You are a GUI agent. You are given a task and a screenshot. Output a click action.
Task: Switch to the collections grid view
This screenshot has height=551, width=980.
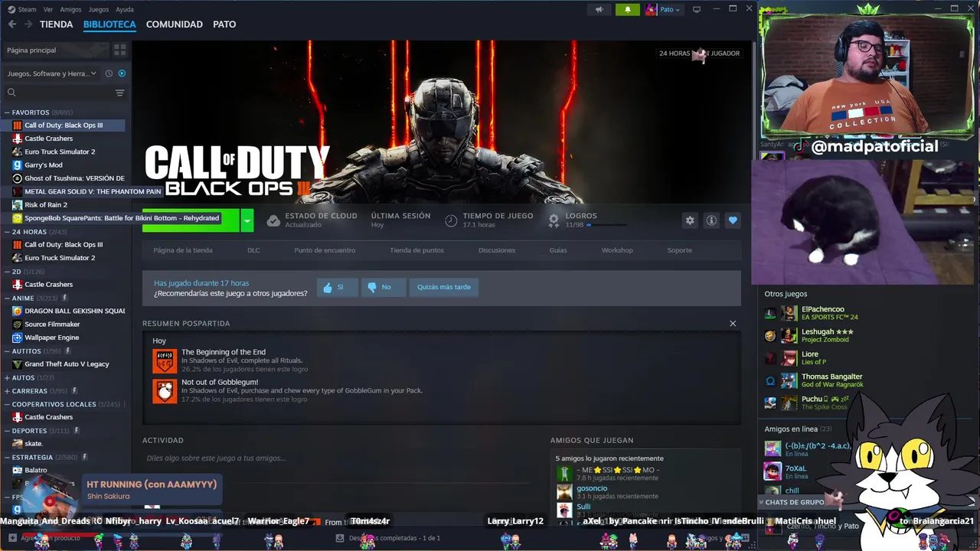(119, 50)
